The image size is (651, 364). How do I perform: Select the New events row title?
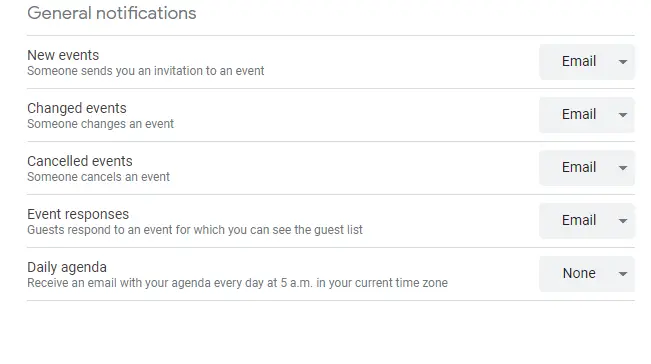63,55
